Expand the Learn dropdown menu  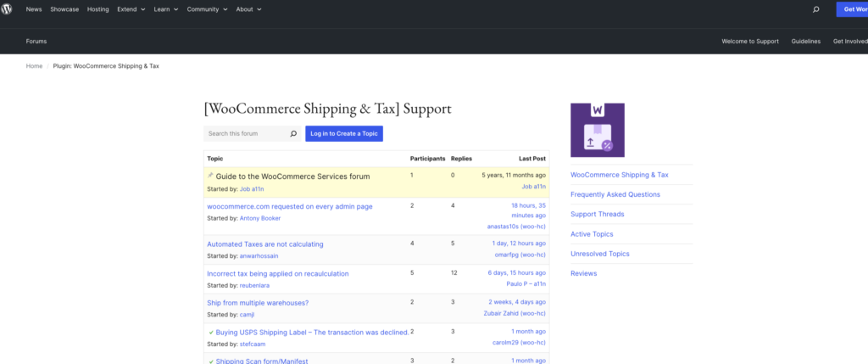pos(164,9)
